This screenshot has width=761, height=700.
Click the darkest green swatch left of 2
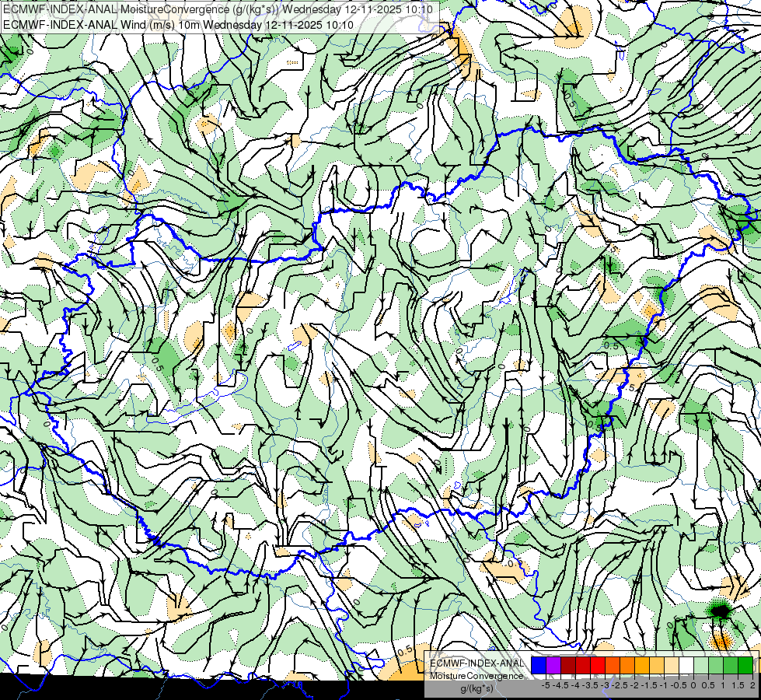745,666
